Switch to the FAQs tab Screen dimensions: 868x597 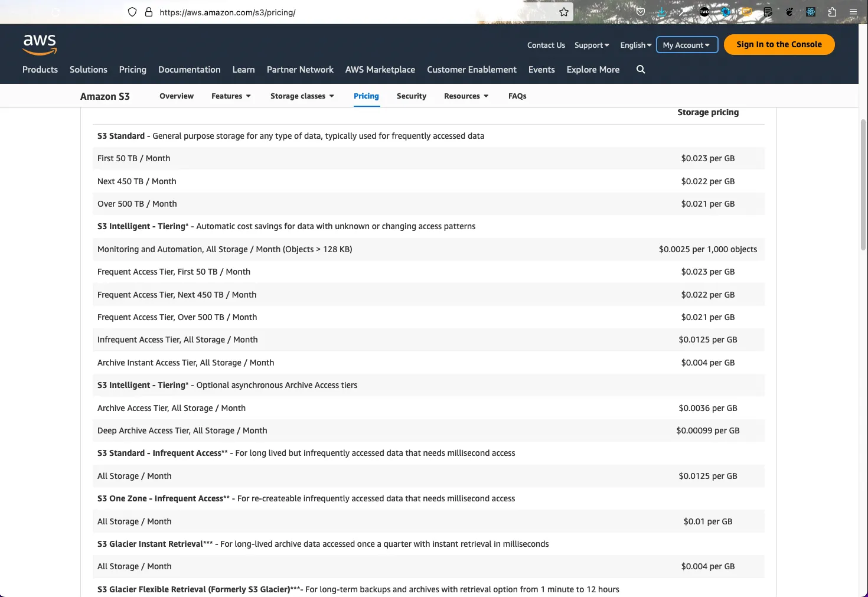pos(517,96)
